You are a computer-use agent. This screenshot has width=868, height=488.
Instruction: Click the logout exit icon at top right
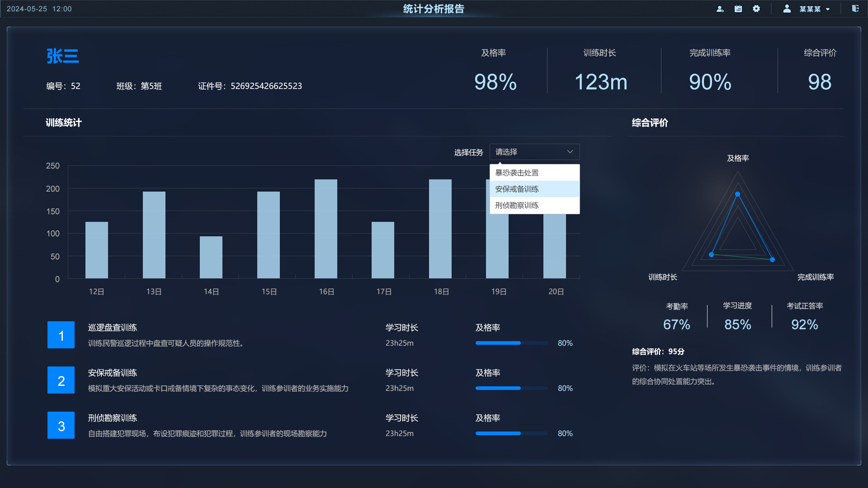[856, 9]
